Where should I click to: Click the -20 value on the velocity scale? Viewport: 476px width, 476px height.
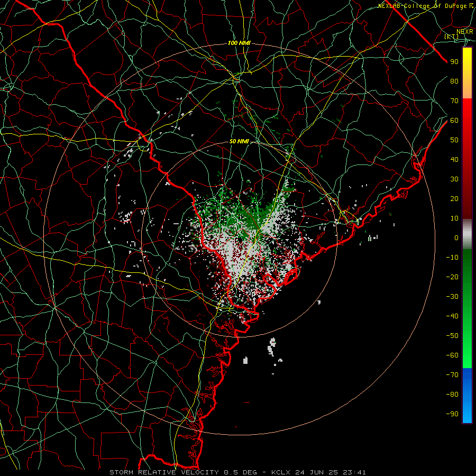click(x=452, y=277)
